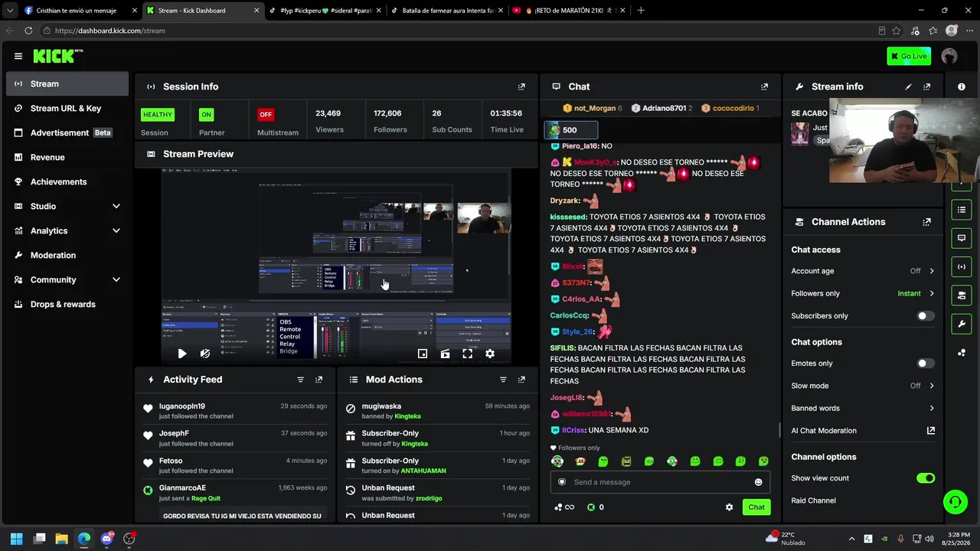Expand the Analytics submenu
980x551 pixels.
[67, 231]
